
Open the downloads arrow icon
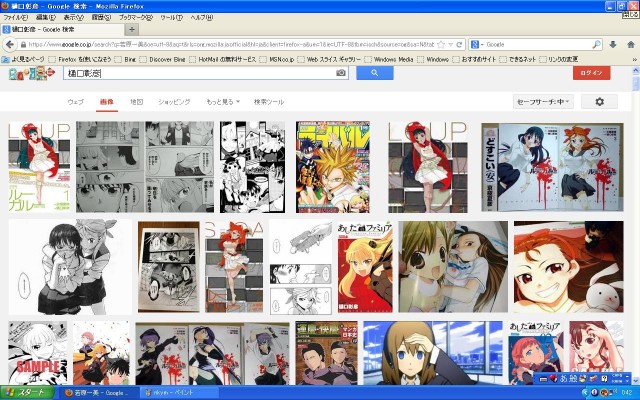pyautogui.click(x=613, y=44)
